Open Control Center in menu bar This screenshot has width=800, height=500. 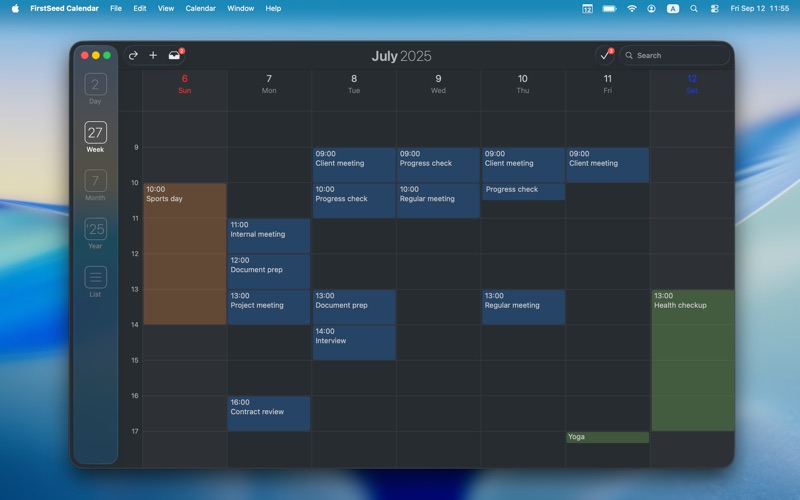tap(715, 8)
